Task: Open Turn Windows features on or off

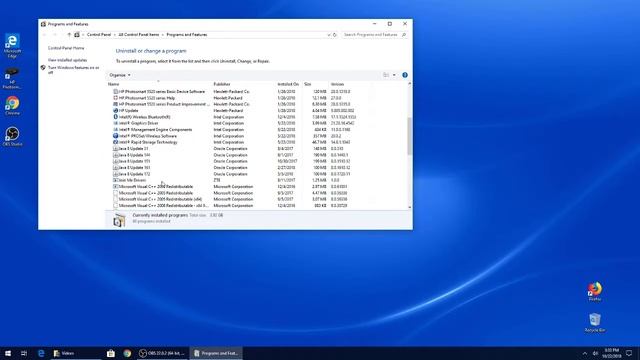Action: tap(73, 70)
